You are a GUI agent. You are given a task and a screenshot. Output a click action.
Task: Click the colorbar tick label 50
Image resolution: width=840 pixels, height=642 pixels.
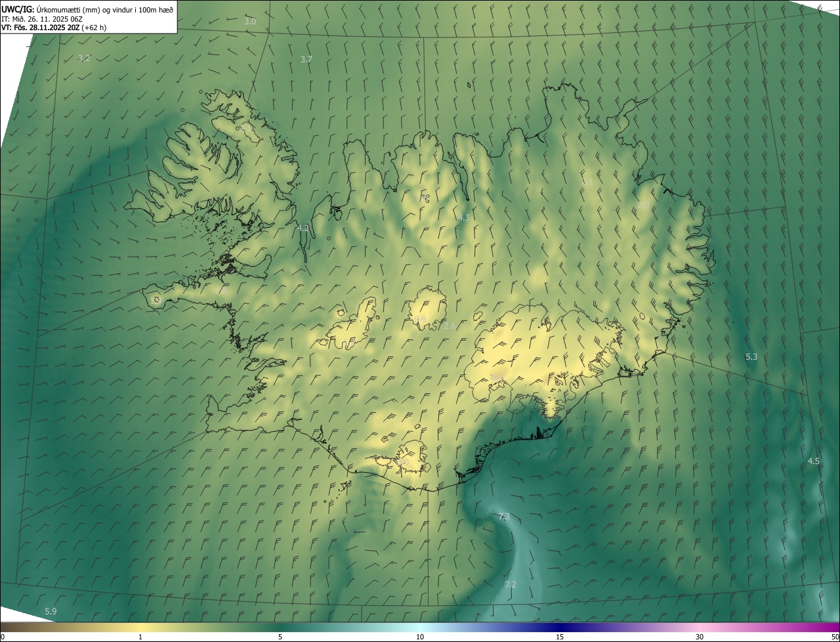(x=835, y=637)
